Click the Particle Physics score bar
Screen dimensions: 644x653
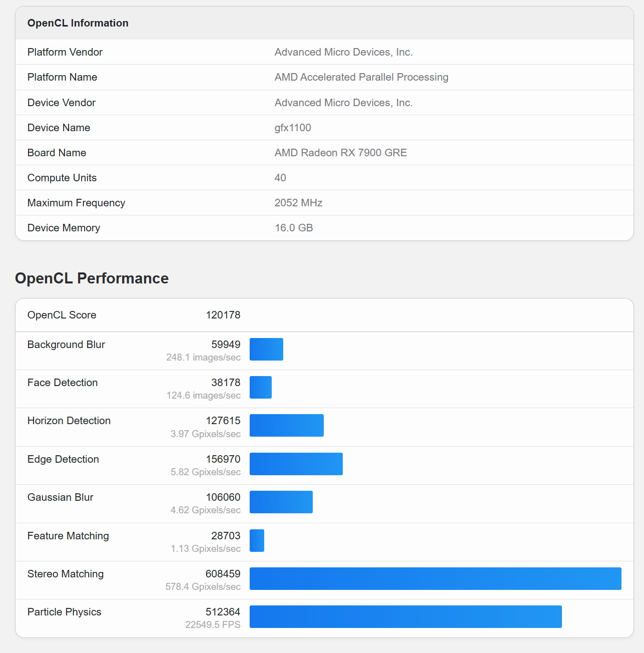pyautogui.click(x=406, y=617)
